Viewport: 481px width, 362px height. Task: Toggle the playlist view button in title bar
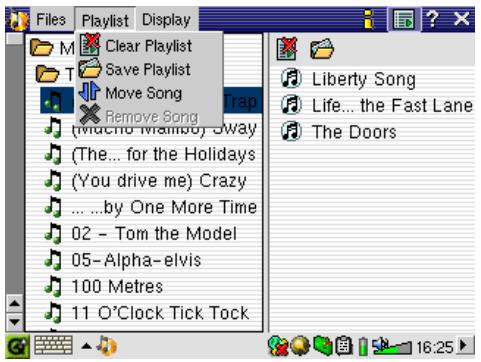(404, 20)
